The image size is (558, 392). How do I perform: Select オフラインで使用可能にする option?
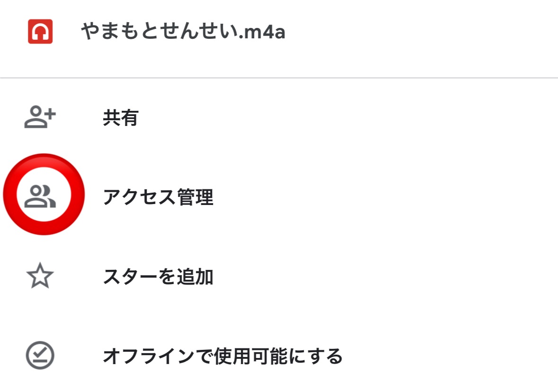[222, 356]
